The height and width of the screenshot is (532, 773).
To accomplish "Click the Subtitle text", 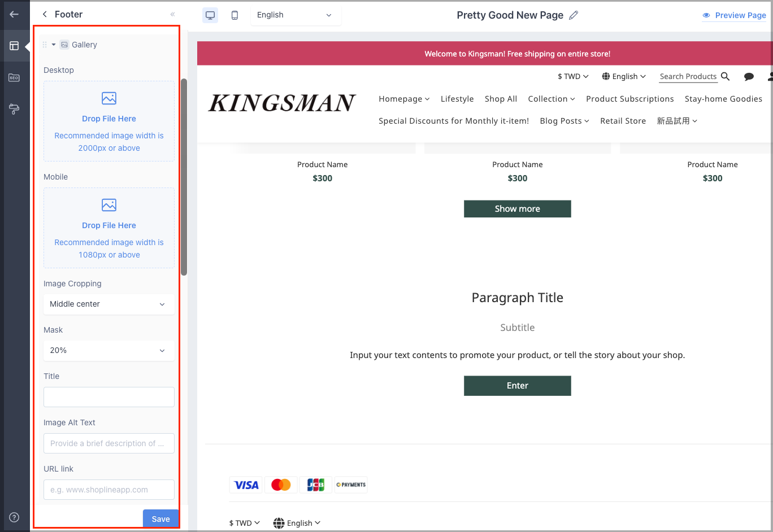I will pyautogui.click(x=517, y=328).
